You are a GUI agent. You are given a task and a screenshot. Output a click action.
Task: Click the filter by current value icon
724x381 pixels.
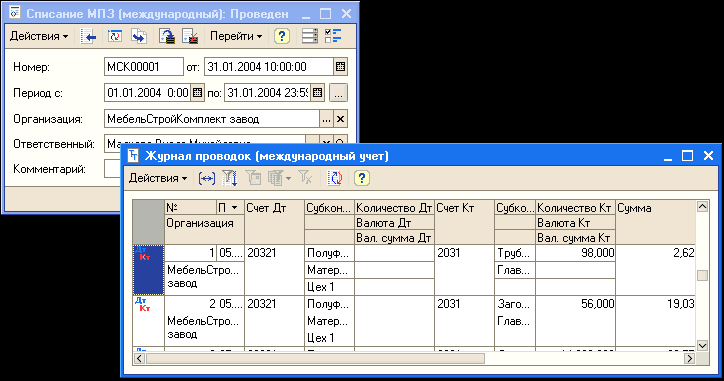click(253, 178)
